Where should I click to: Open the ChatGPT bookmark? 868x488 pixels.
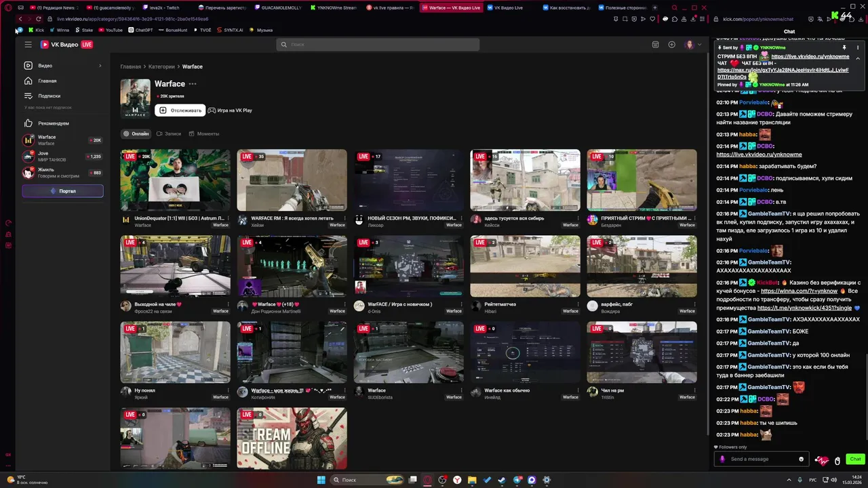coord(140,30)
